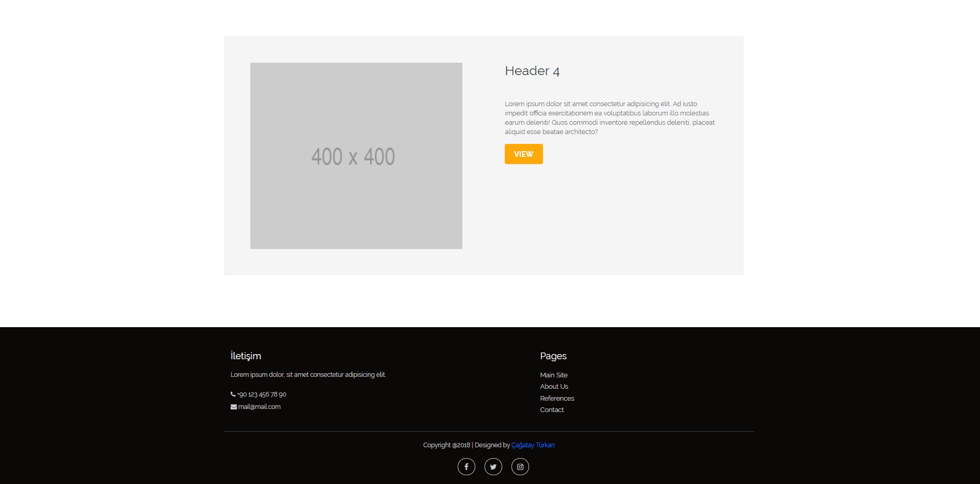Click the mail@mail.com address
Screen dimensions: 980x484
pyautogui.click(x=260, y=407)
